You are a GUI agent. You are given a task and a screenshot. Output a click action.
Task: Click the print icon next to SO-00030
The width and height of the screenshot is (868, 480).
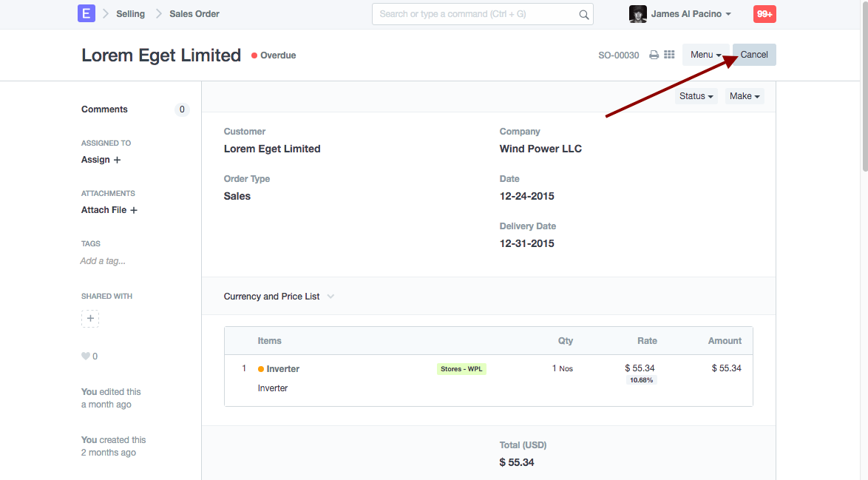tap(654, 55)
